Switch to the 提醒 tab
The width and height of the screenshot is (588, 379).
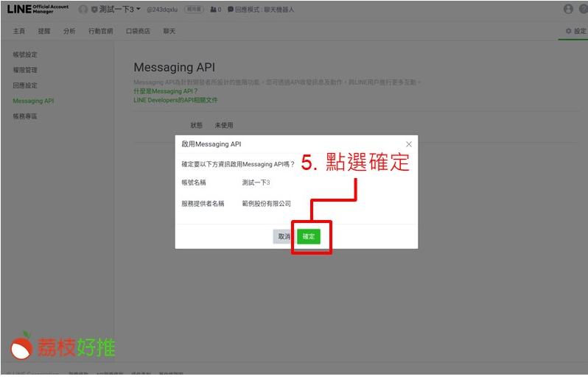click(x=44, y=31)
